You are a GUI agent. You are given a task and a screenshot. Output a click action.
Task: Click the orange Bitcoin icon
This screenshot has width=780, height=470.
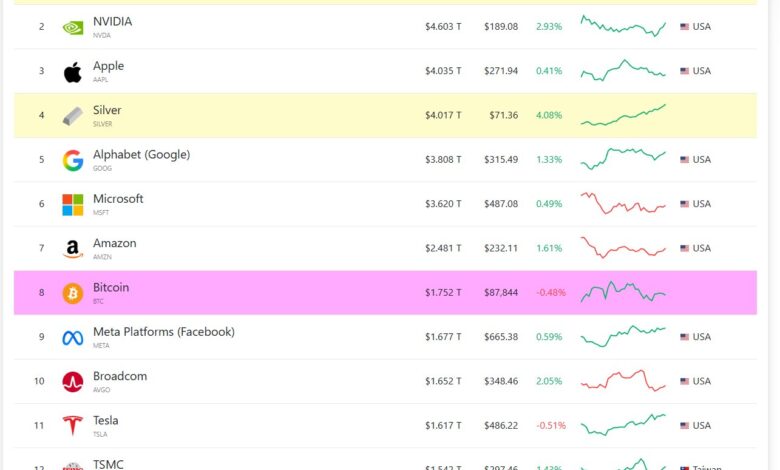point(72,293)
